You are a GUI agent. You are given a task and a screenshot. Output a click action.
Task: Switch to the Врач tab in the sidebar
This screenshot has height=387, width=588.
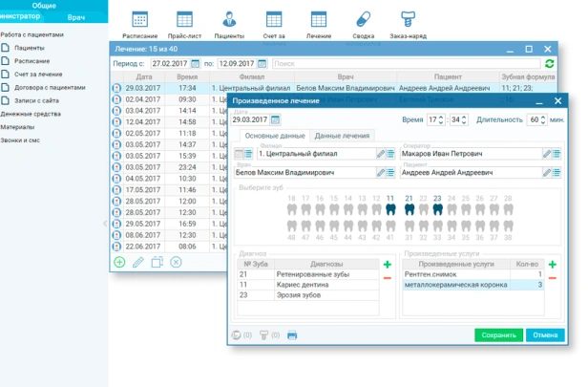tap(75, 17)
